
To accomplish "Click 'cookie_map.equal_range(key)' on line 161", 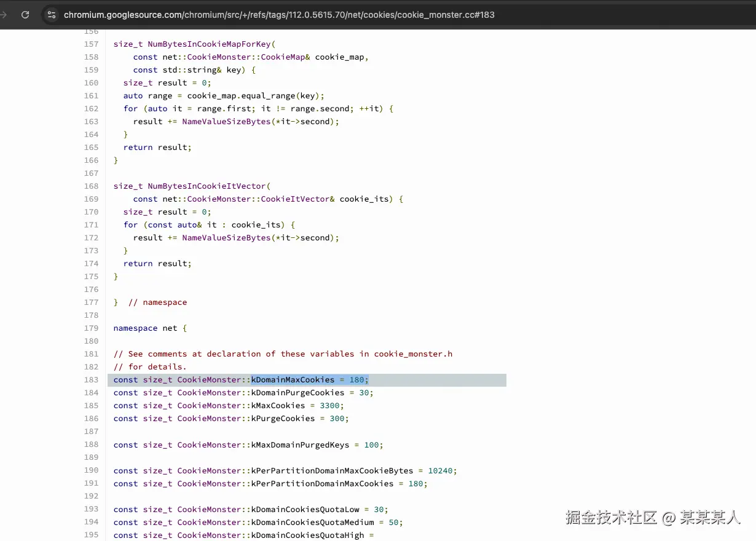I will pyautogui.click(x=253, y=96).
